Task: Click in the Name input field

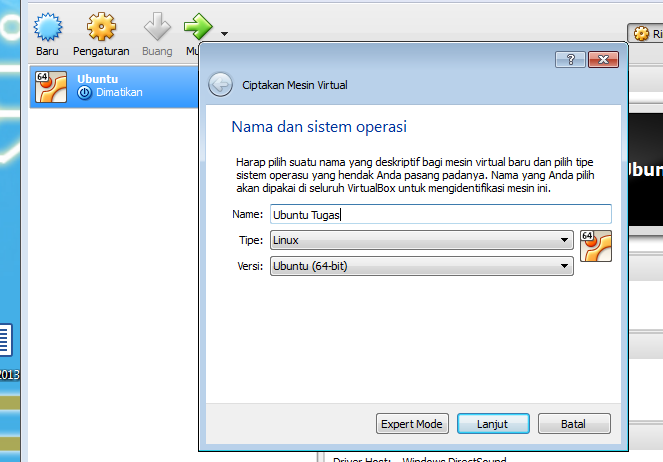Action: coord(441,214)
